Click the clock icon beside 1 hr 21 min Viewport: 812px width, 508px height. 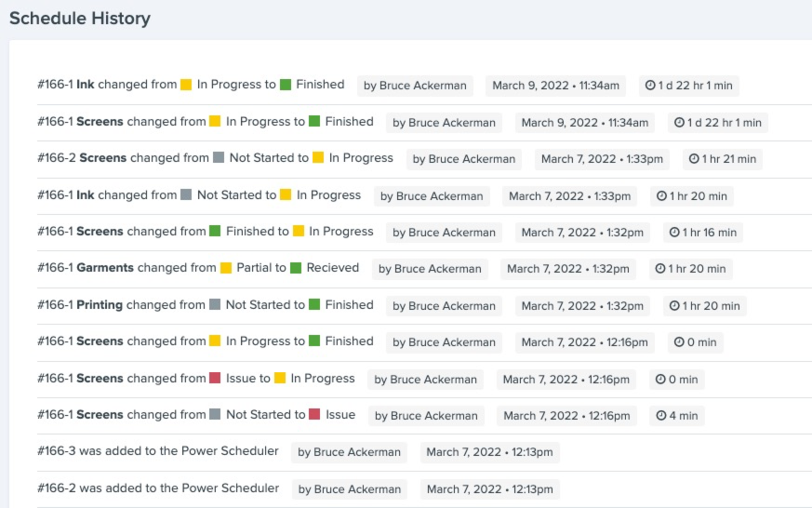pyautogui.click(x=694, y=159)
